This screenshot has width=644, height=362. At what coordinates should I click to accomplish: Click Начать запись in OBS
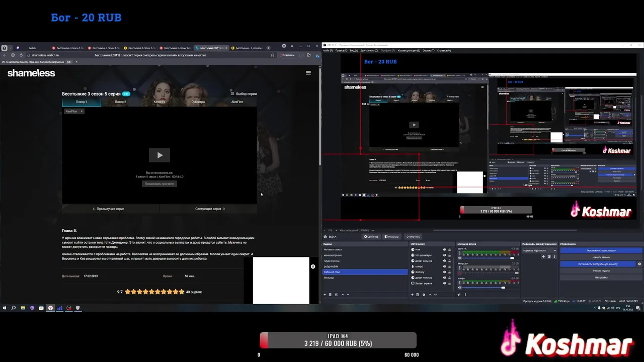pos(601,257)
